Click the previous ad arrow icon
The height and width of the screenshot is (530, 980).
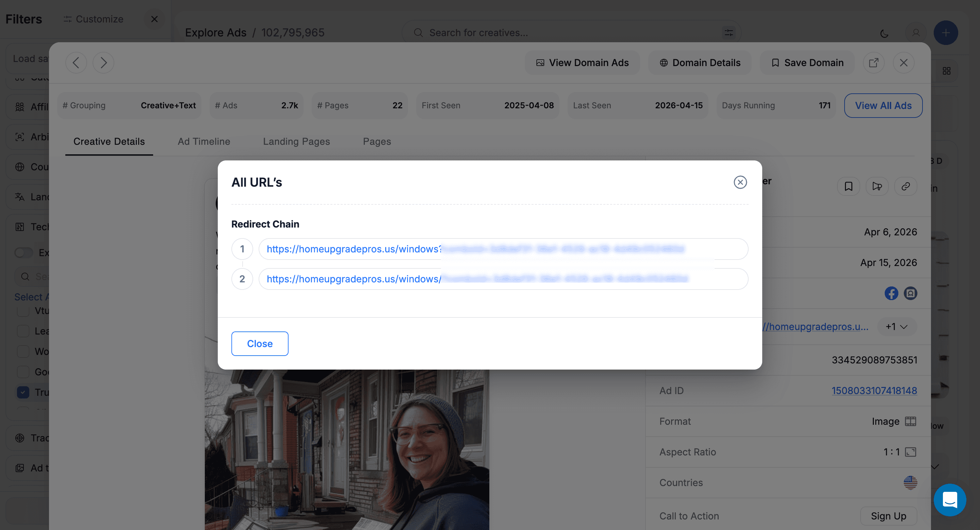[76, 62]
